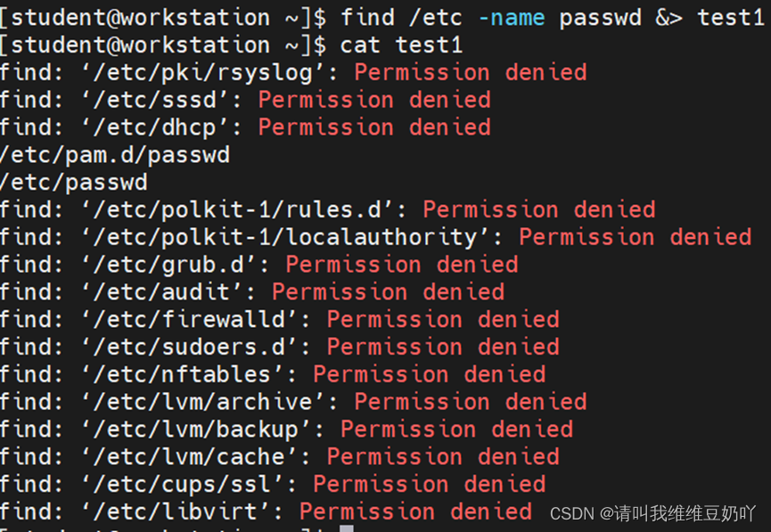Viewport: 771px width, 532px height.
Task: Click the find /etc command text
Action: pyautogui.click(x=553, y=18)
